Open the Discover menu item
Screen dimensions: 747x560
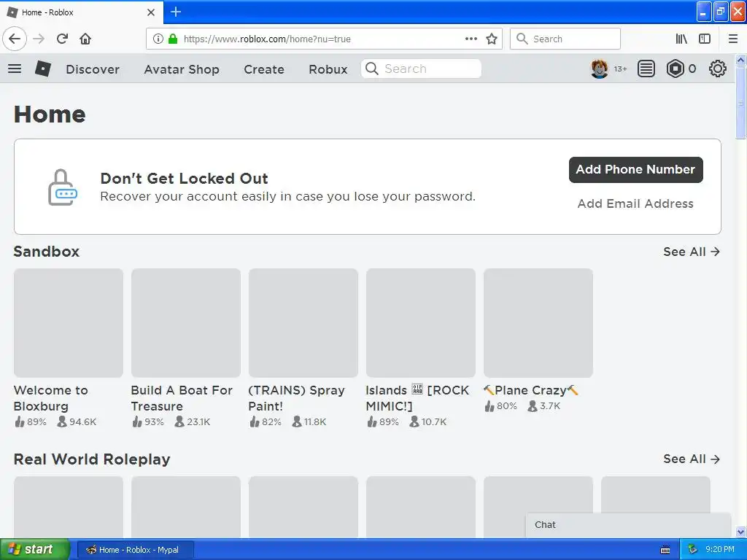point(93,69)
